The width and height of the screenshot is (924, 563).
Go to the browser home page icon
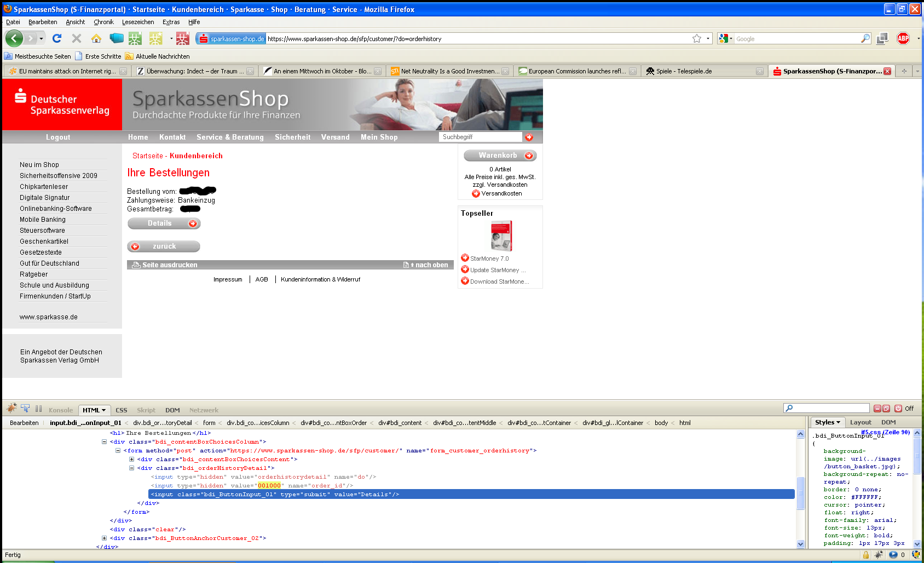click(96, 38)
